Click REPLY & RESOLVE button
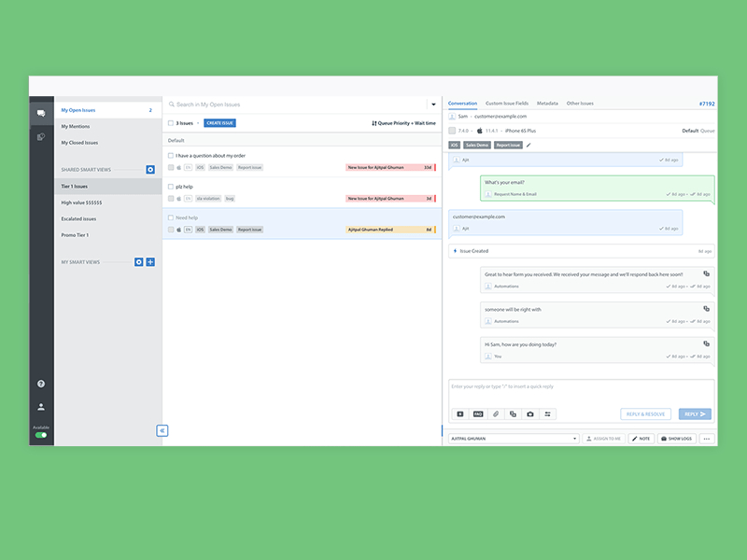Viewport: 747px width, 560px height. (645, 413)
